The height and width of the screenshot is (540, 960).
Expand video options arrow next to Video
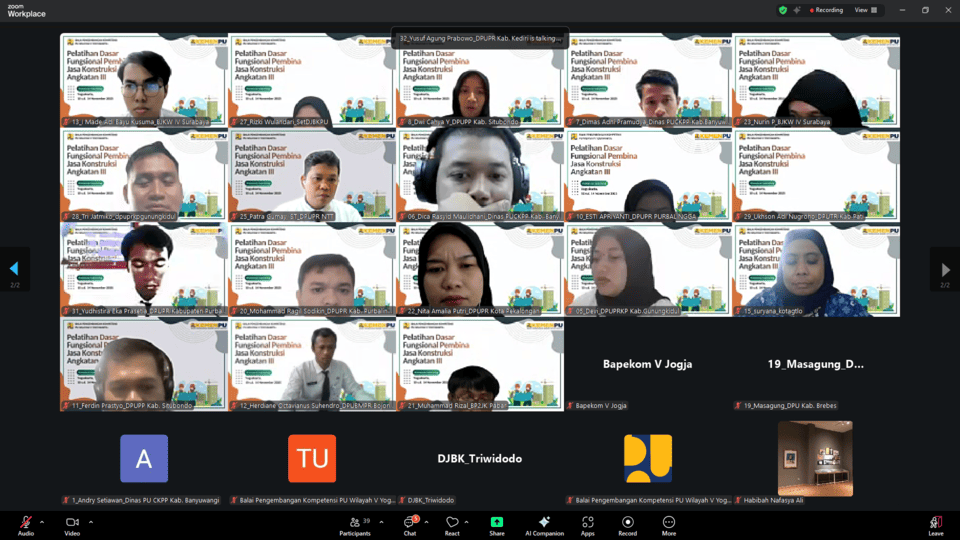point(91,521)
